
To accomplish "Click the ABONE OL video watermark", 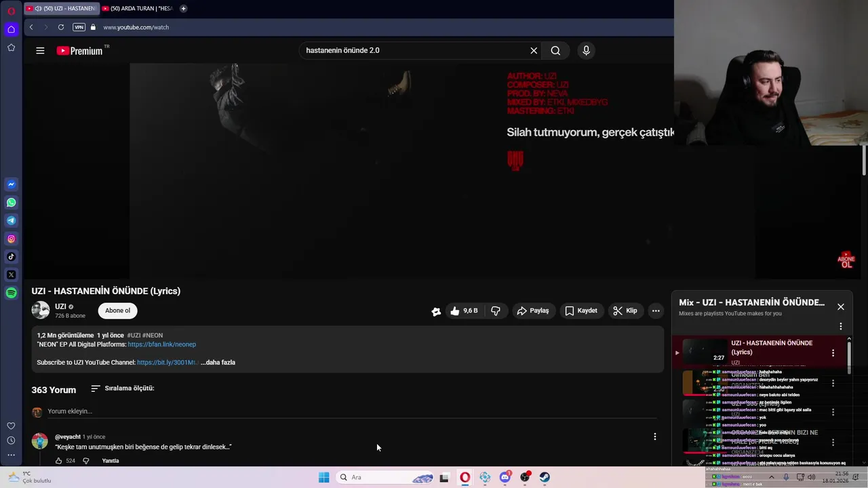I will click(x=846, y=260).
